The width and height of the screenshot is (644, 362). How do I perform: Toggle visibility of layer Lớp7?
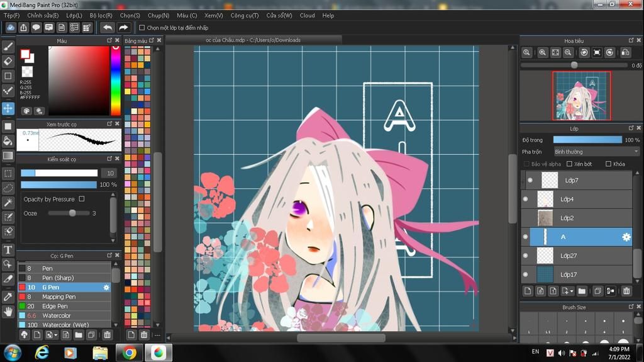pos(530,180)
